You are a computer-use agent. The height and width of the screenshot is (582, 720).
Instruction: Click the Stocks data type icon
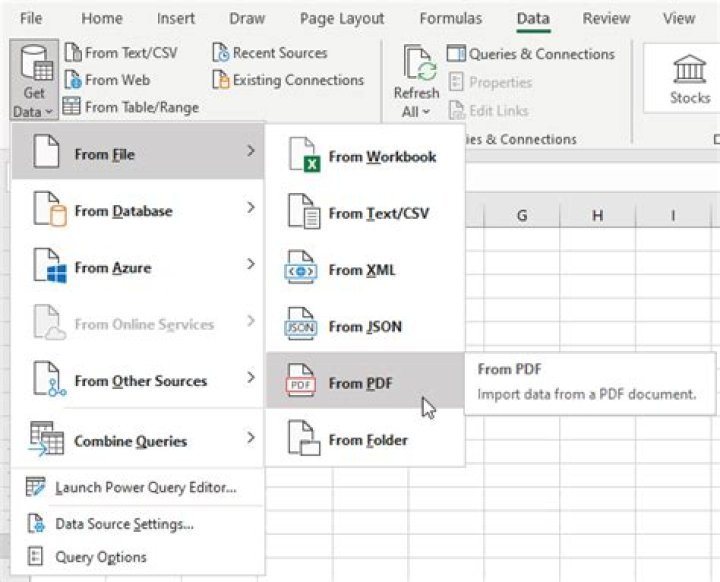pyautogui.click(x=689, y=68)
